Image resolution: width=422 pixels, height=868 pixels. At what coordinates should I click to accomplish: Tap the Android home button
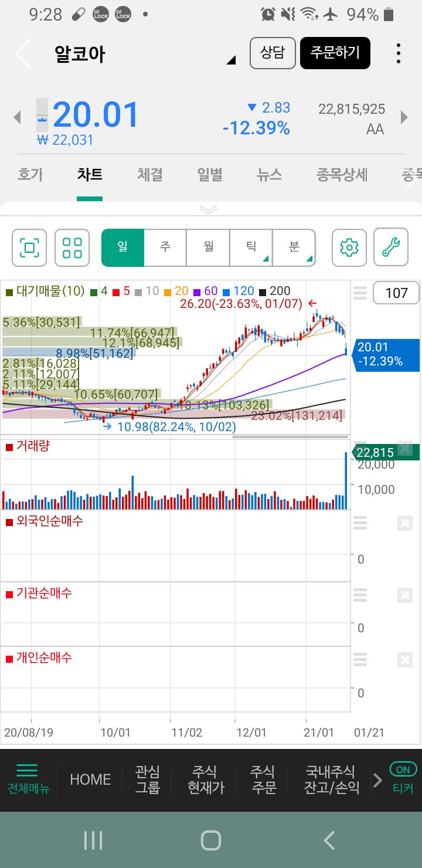click(x=211, y=840)
